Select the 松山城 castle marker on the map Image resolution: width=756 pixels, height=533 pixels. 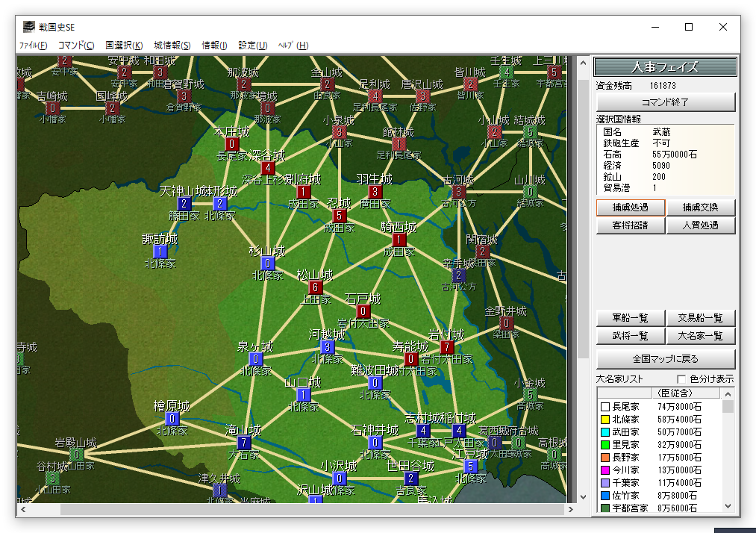click(x=315, y=287)
